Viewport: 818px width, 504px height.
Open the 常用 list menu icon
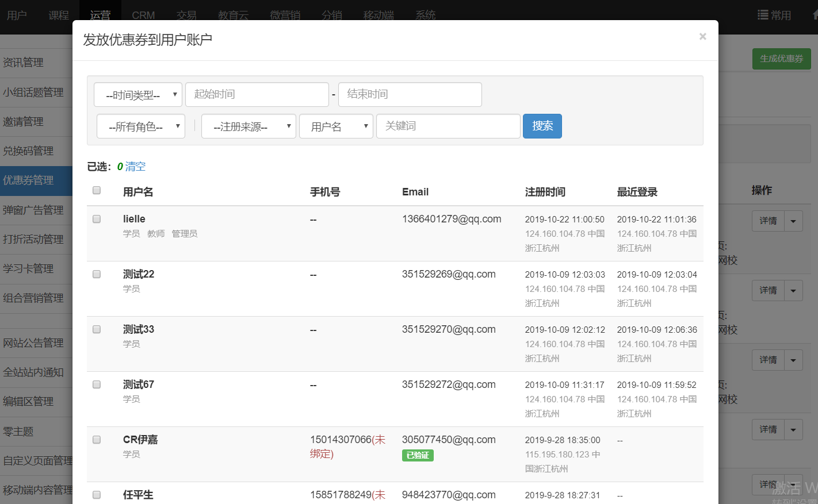coord(763,15)
